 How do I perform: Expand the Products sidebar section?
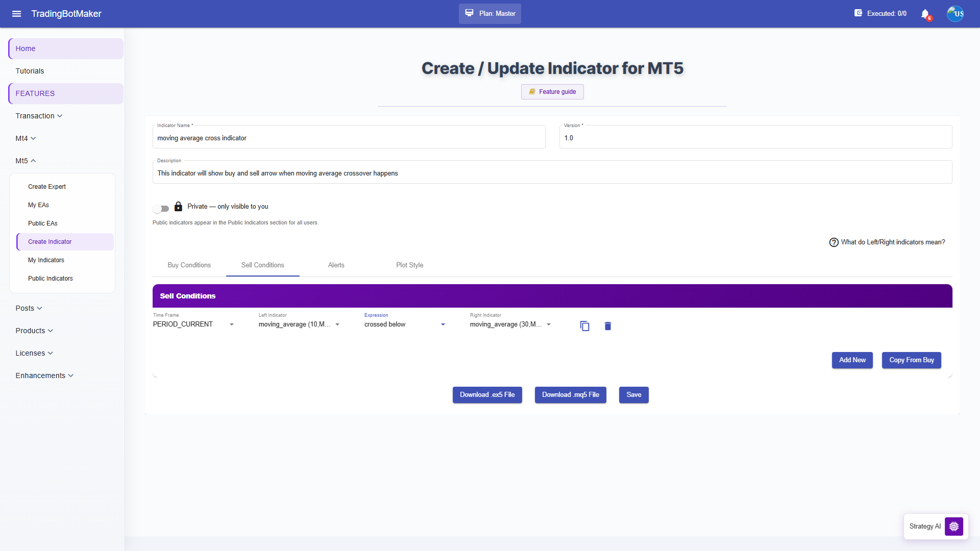(34, 331)
